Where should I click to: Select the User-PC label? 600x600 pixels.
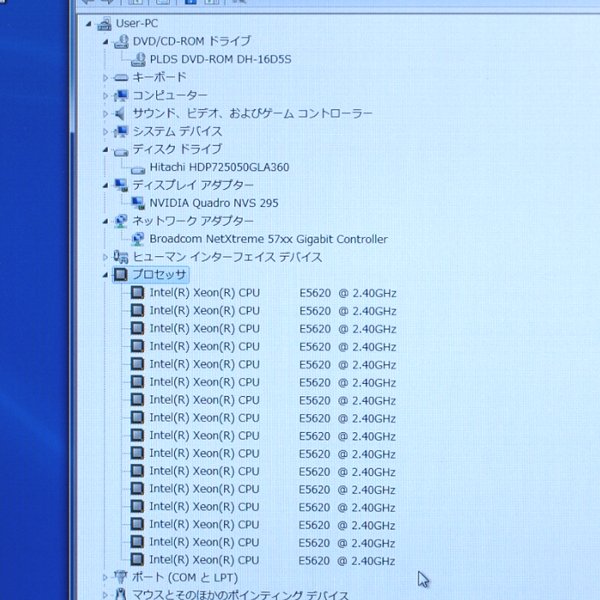pyautogui.click(x=137, y=24)
